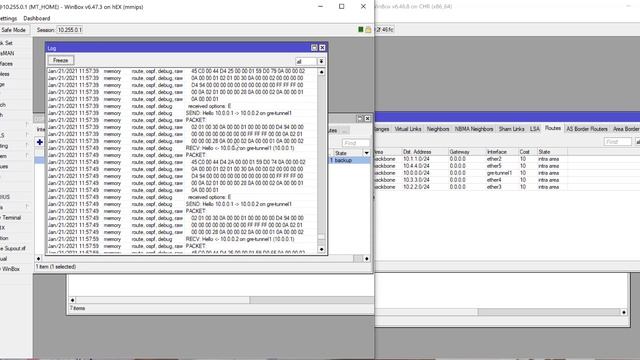Click the float icon of window behind Log

360,118
